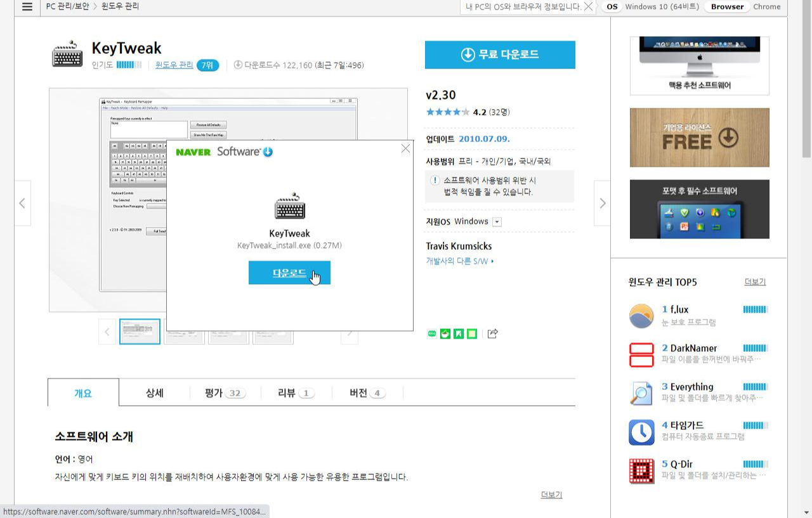Open the 리뷰 1 tab
Viewport: 812px width, 518px height.
[x=296, y=392]
